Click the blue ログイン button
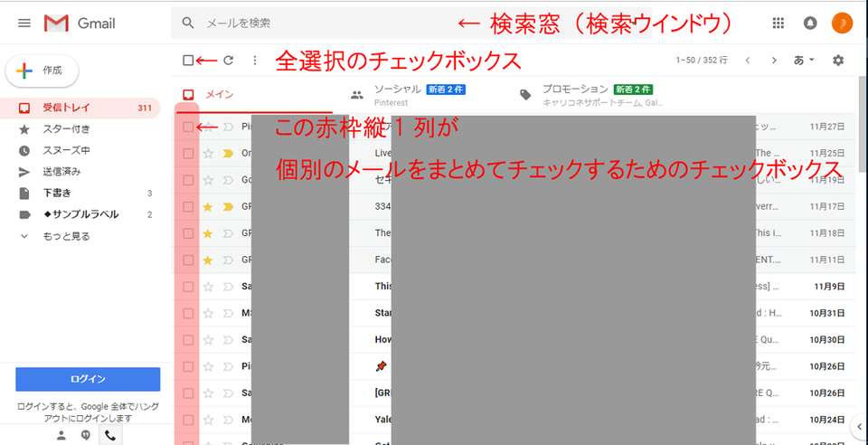868x445 pixels. [x=88, y=380]
